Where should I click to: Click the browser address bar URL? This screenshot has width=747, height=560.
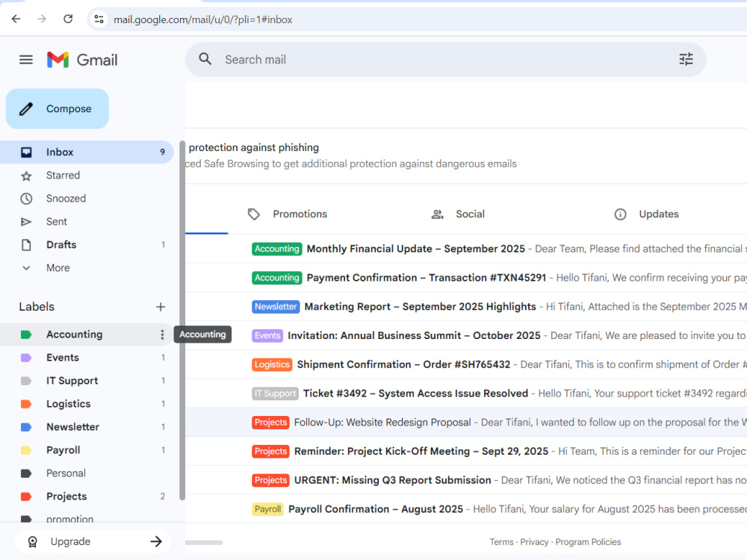[x=203, y=19]
